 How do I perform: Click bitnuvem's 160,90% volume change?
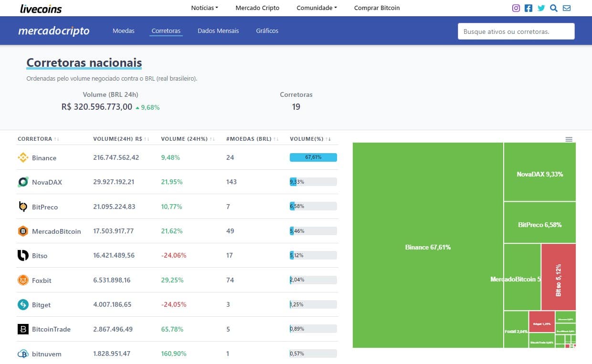pyautogui.click(x=174, y=354)
